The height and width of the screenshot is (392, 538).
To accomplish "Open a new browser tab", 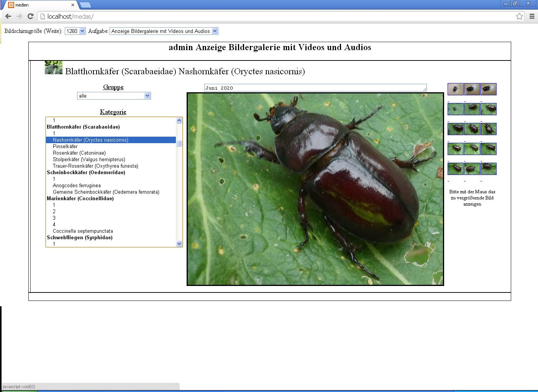I will coord(85,5).
